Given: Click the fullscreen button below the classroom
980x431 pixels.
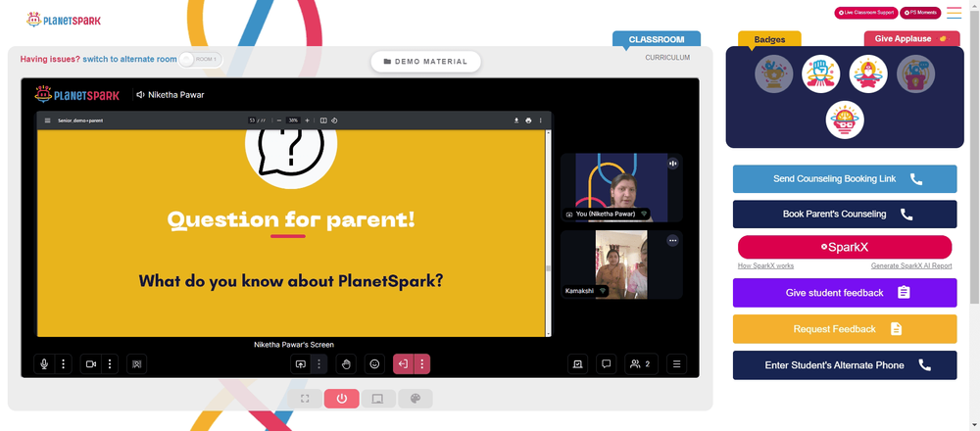Looking at the screenshot, I should (x=305, y=399).
